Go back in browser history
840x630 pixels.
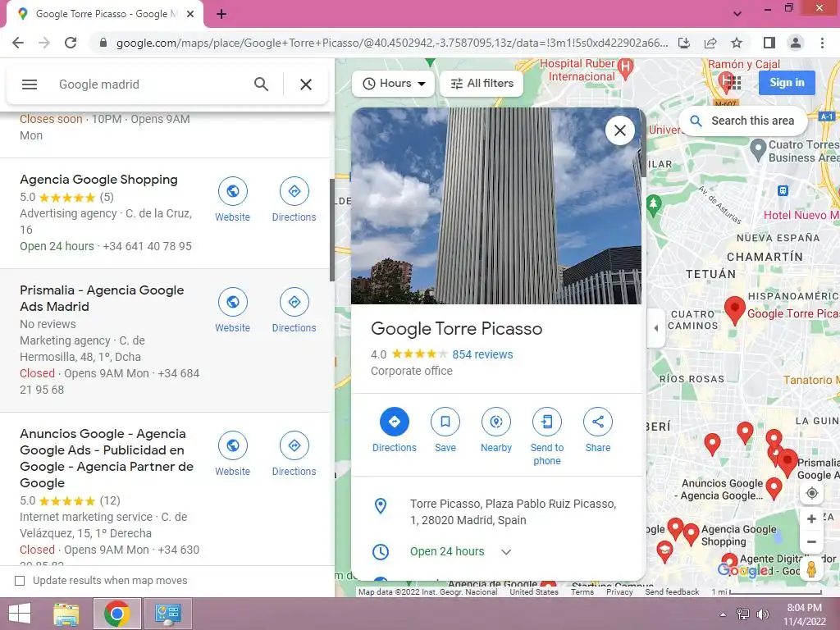18,43
